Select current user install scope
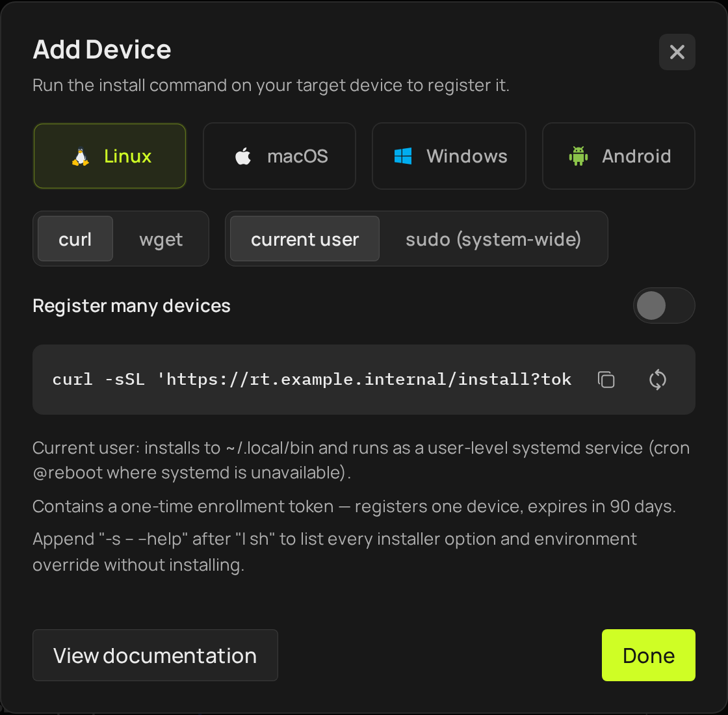 tap(305, 239)
